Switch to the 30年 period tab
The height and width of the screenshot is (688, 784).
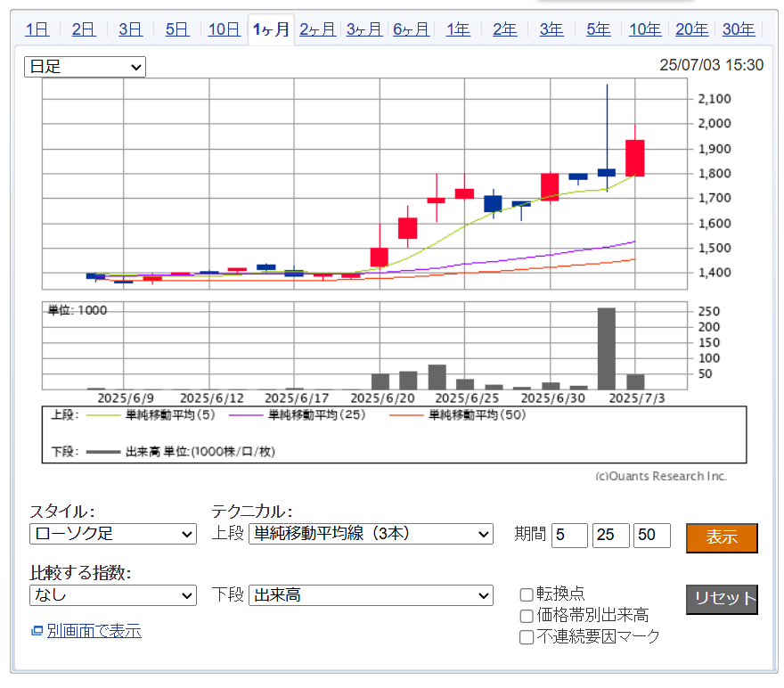point(739,29)
